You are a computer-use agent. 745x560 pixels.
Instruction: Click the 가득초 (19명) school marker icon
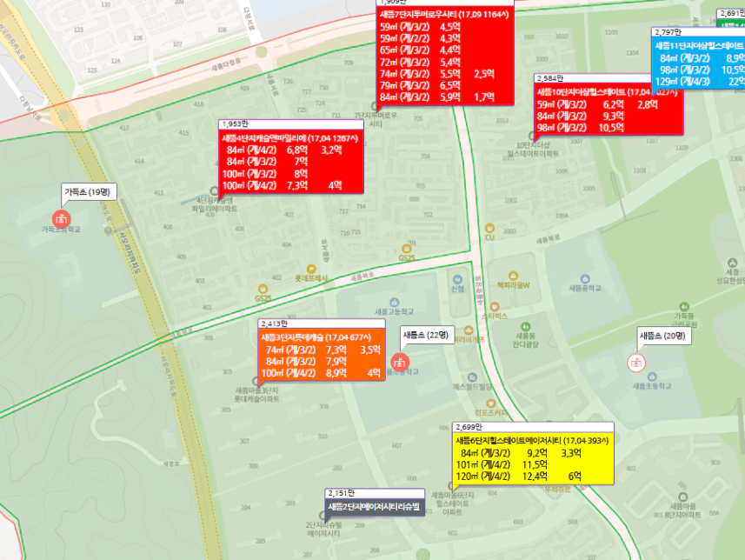tap(61, 218)
